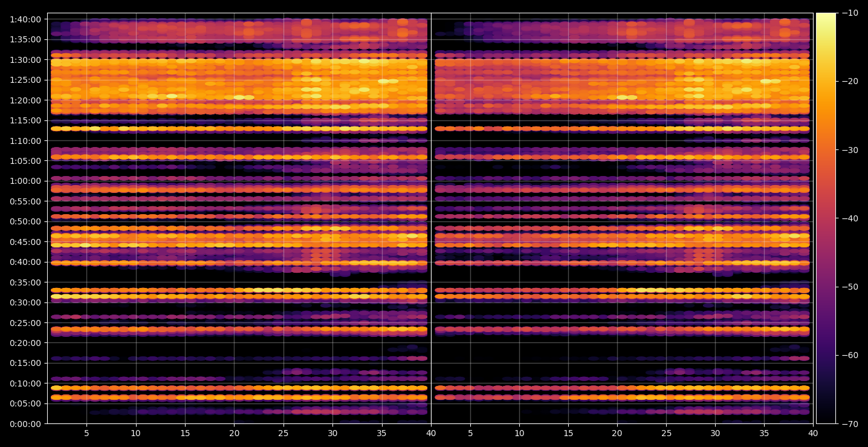868x447 pixels.
Task: Select the 0:50:00 y-axis tick label
Action: tap(25, 221)
